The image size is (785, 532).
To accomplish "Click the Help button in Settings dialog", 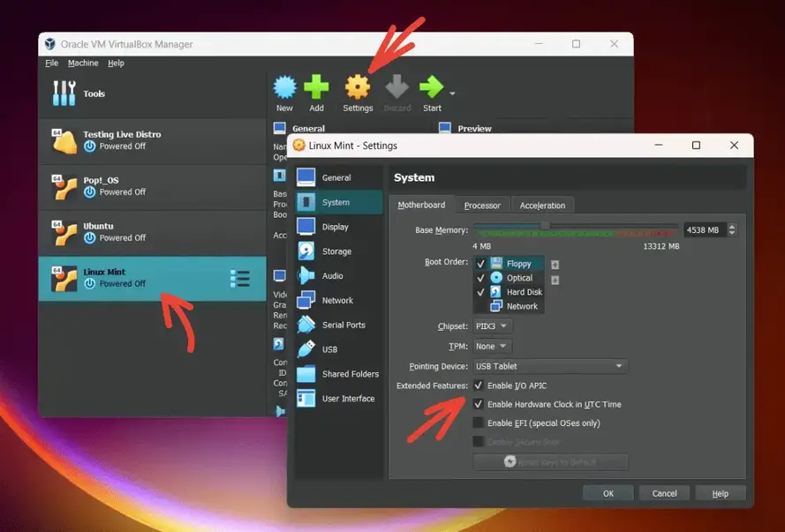I will (721, 493).
